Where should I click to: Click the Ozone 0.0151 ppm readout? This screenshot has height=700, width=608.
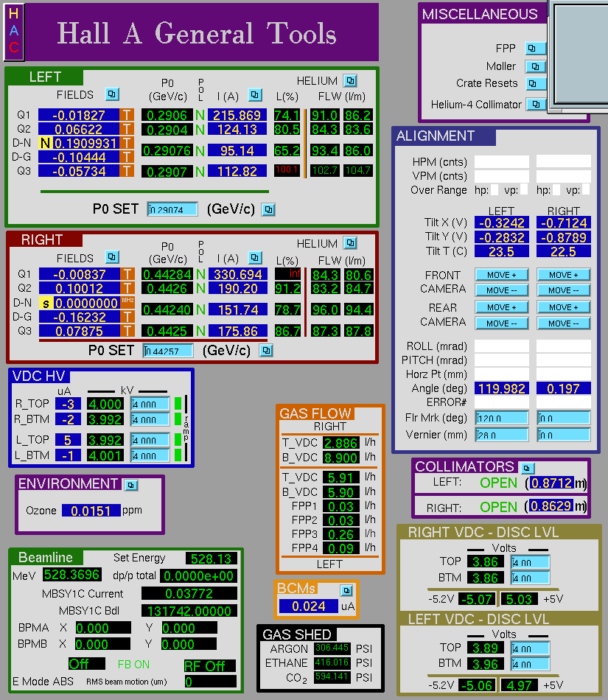pyautogui.click(x=91, y=511)
